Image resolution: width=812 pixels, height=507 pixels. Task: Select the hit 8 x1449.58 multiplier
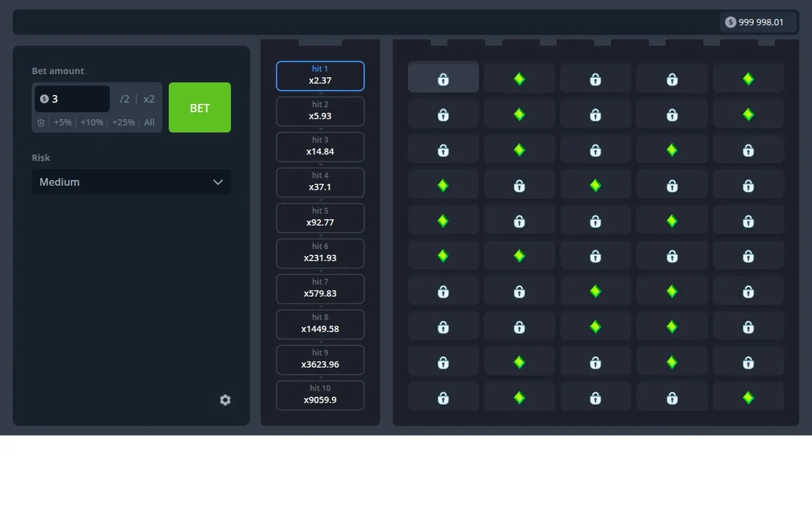click(x=320, y=324)
